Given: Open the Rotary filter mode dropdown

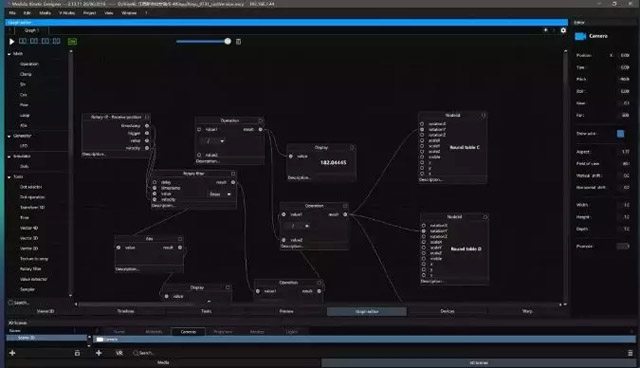Looking at the screenshot, I should (x=220, y=194).
